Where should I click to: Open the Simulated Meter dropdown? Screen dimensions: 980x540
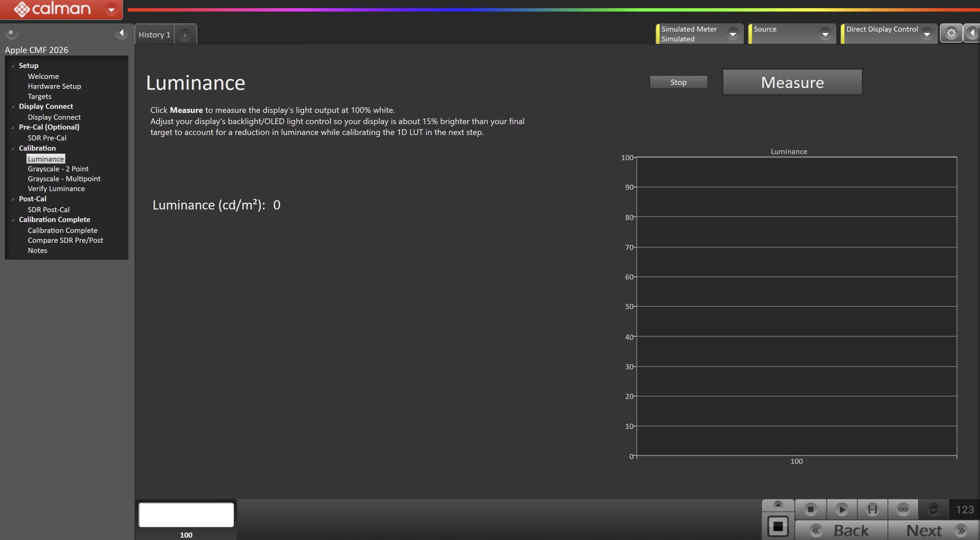click(x=733, y=34)
